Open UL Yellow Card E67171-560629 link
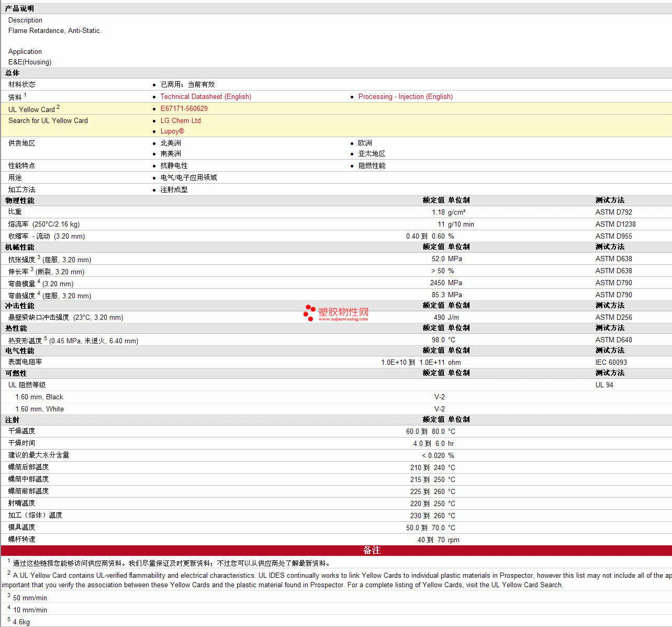This screenshot has height=627, width=672. click(x=184, y=109)
